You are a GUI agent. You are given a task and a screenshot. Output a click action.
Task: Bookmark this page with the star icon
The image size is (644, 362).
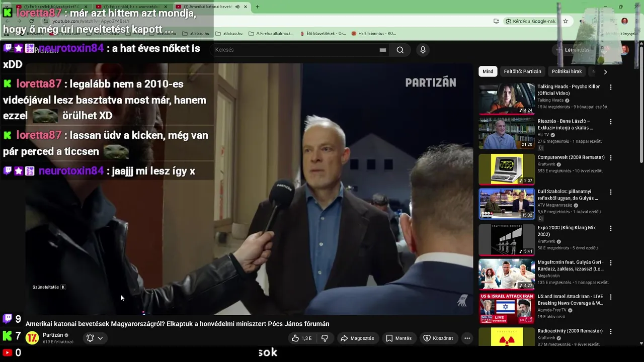(566, 21)
